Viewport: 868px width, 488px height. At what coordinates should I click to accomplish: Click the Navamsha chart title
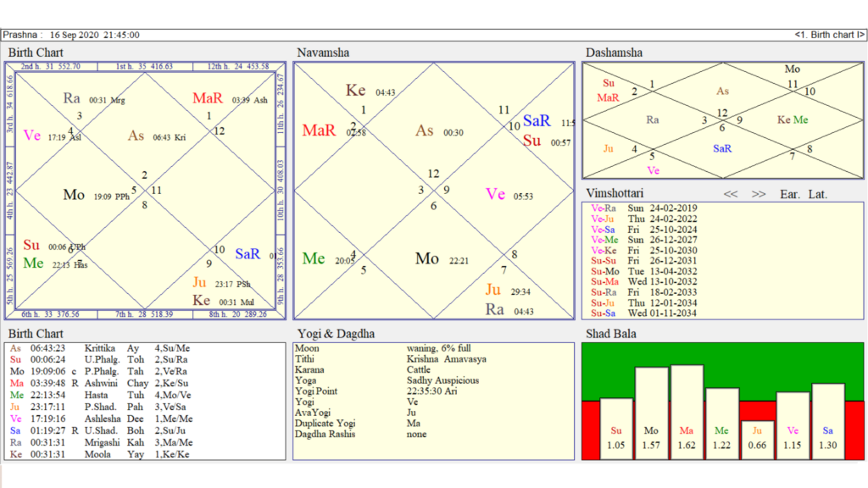point(323,53)
